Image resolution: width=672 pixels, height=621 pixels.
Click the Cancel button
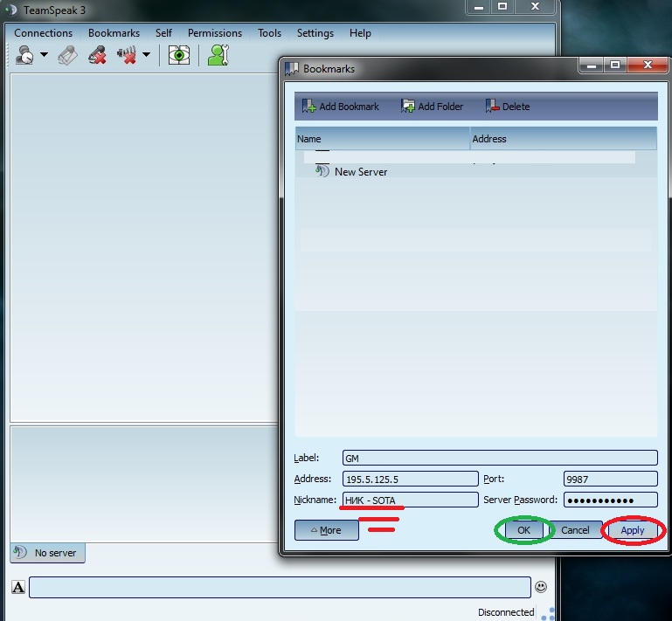point(575,530)
